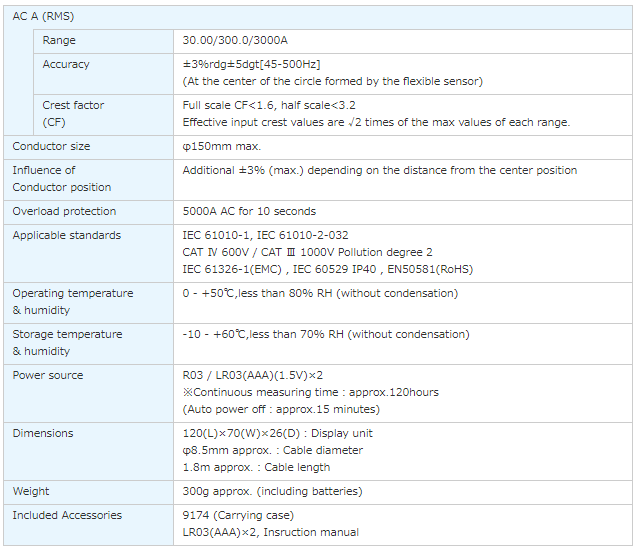This screenshot has width=637, height=550.
Task: Click the Crest factor label
Action: [x=73, y=105]
